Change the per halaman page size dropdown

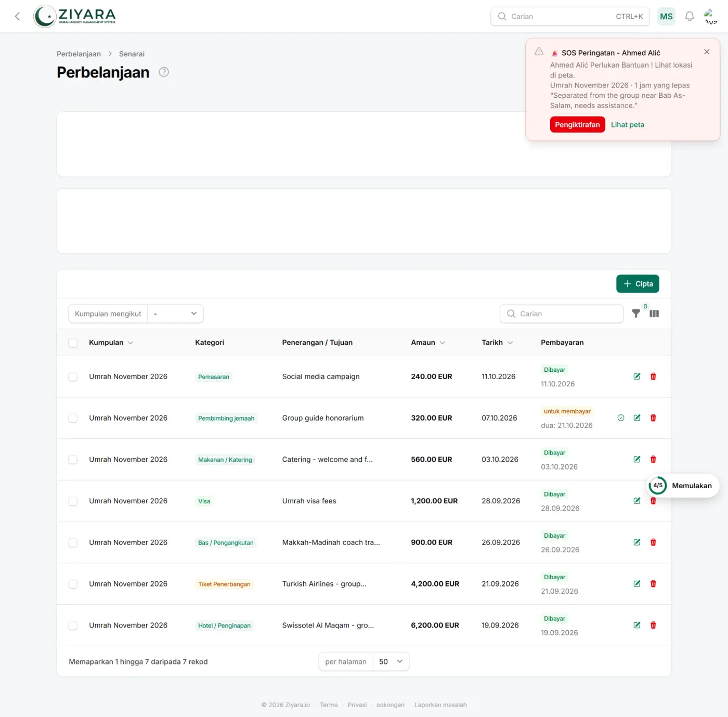tap(391, 661)
